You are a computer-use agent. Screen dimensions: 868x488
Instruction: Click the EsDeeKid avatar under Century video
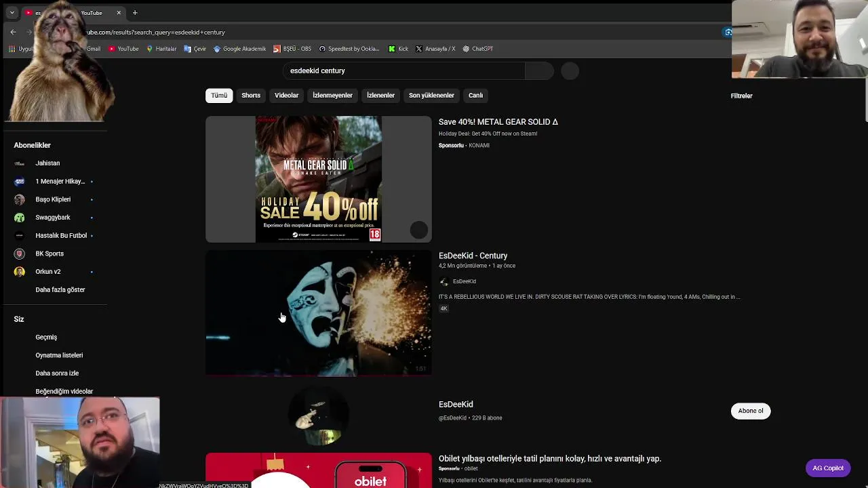pos(443,281)
